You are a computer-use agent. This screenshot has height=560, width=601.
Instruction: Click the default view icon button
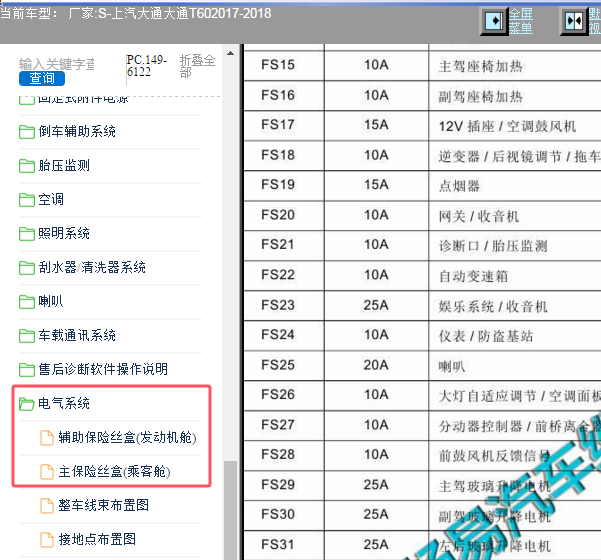coord(573,21)
